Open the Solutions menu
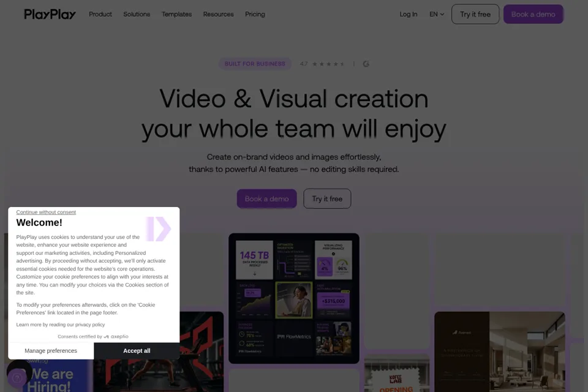 (137, 14)
